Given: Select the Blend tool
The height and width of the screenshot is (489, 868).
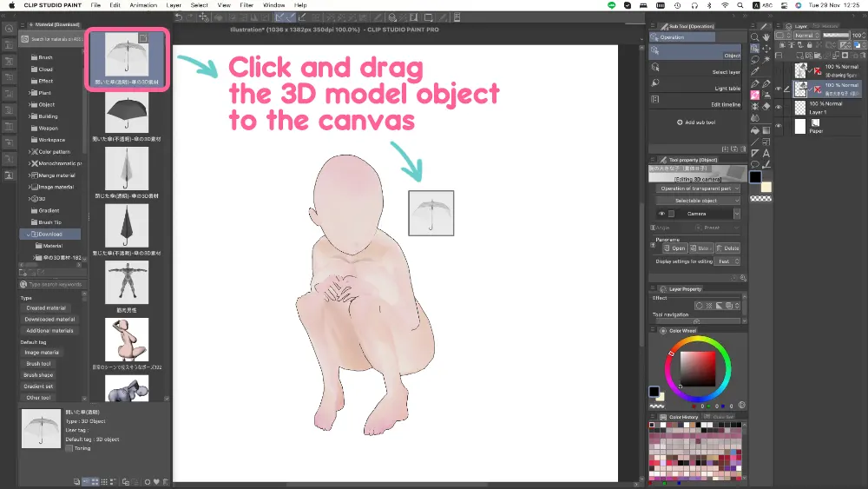Looking at the screenshot, I should pyautogui.click(x=754, y=118).
